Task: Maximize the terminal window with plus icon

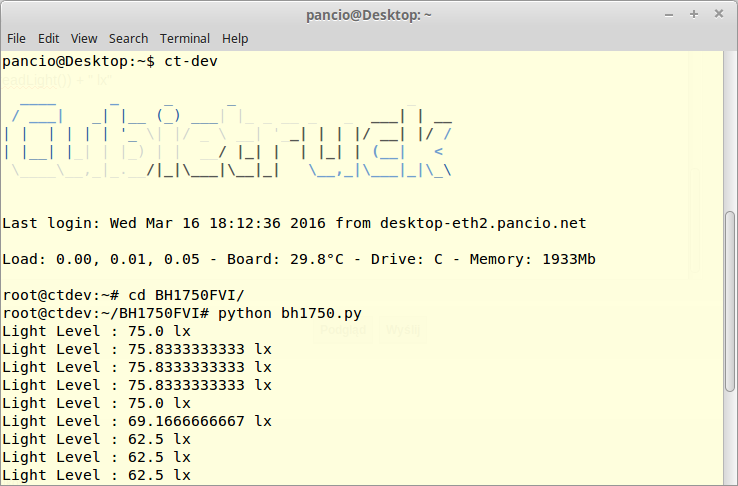Action: pyautogui.click(x=694, y=14)
